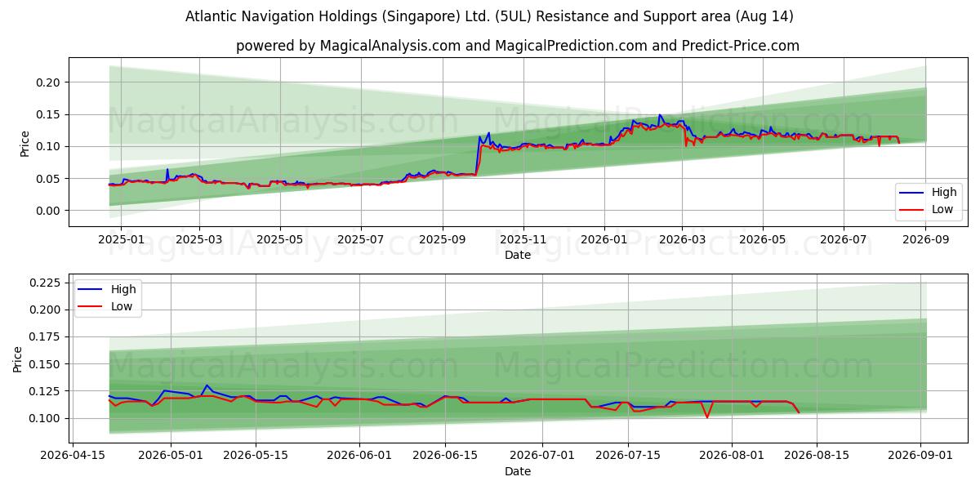Click the 0.100 price tick on bottom chart
This screenshot has height=490, width=980.
click(45, 418)
